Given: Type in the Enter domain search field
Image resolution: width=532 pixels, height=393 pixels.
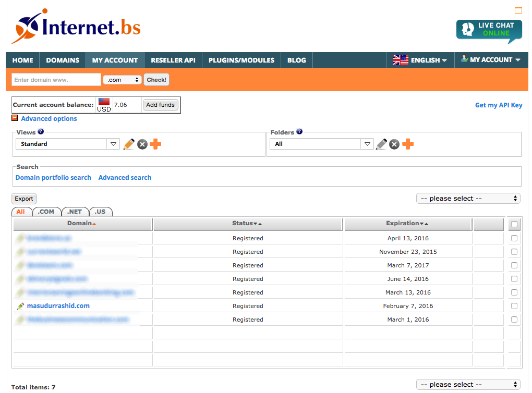Looking at the screenshot, I should pyautogui.click(x=56, y=80).
